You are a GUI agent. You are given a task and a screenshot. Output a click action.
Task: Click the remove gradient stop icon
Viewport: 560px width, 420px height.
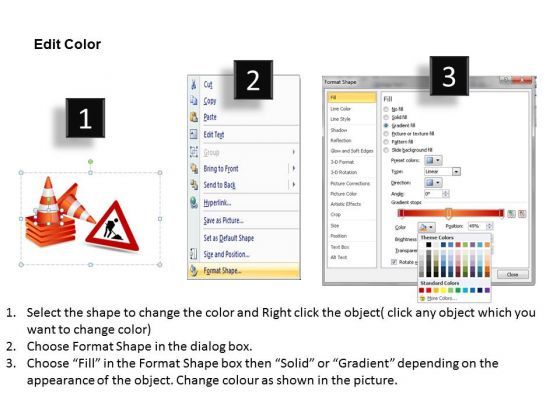coord(522,214)
